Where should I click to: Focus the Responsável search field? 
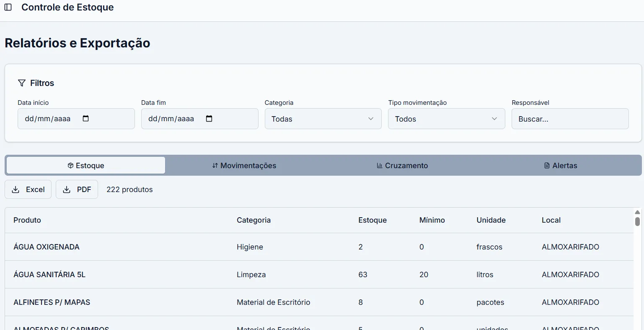click(x=570, y=119)
